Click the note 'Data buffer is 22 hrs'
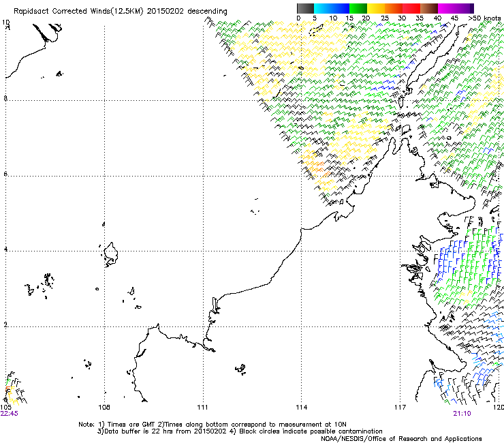 pyautogui.click(x=140, y=431)
